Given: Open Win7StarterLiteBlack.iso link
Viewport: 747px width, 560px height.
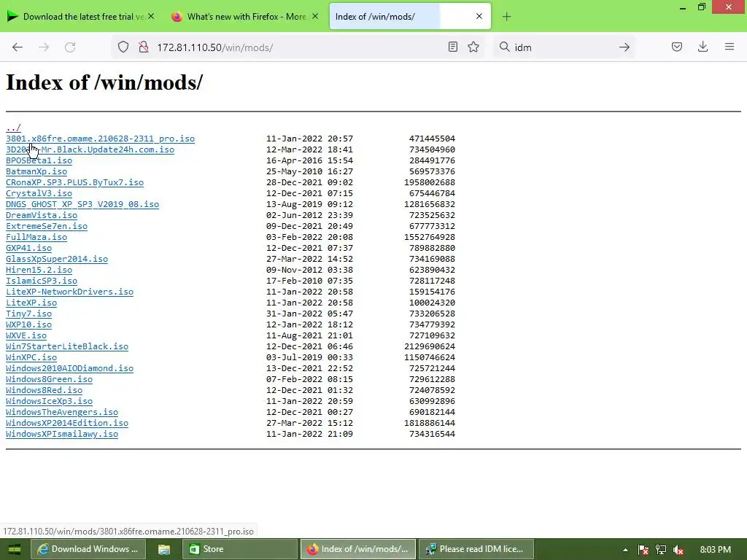Looking at the screenshot, I should coord(67,346).
